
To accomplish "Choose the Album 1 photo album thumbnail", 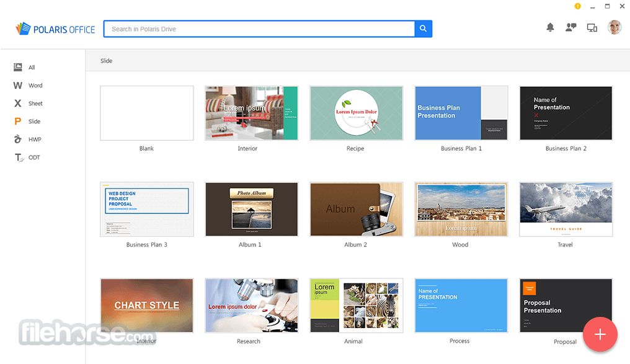I will point(252,210).
